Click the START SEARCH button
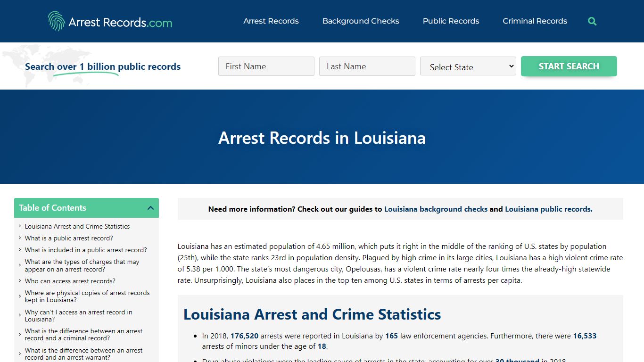This screenshot has width=644, height=362. coord(569,66)
